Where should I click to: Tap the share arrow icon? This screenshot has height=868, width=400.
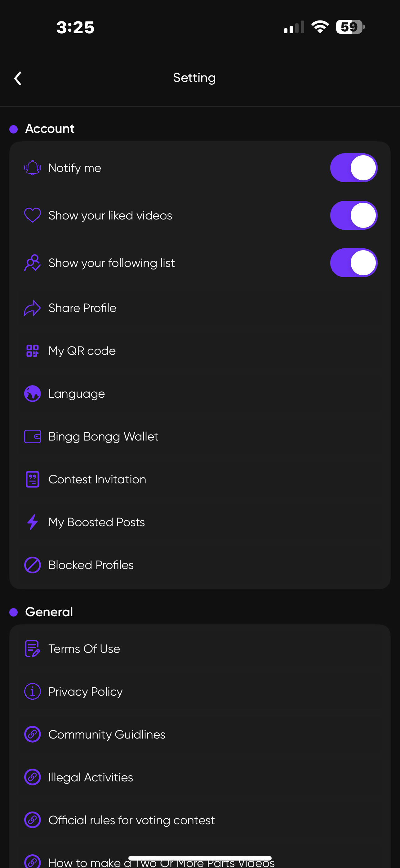click(32, 308)
